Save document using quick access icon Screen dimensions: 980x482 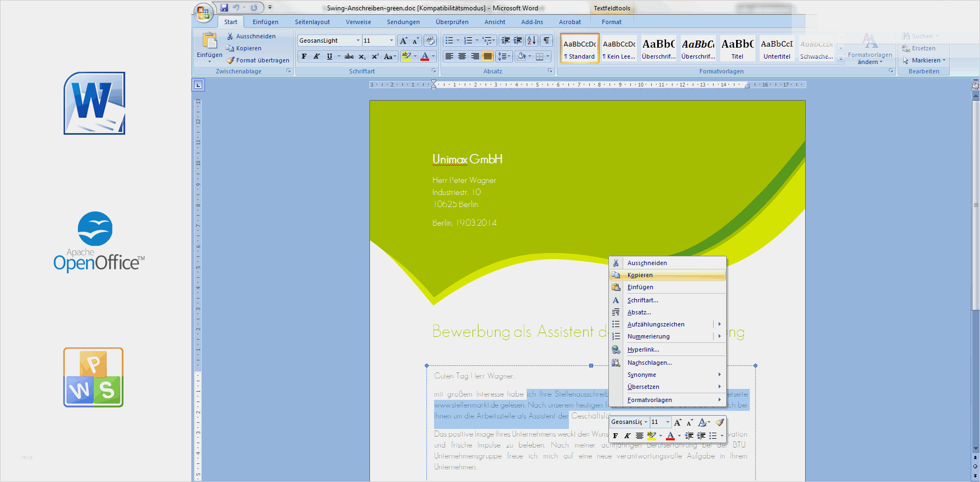[224, 8]
